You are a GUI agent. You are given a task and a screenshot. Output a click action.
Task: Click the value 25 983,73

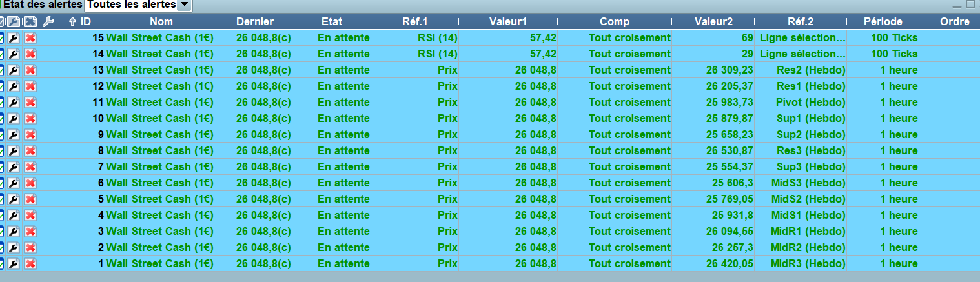pos(730,103)
